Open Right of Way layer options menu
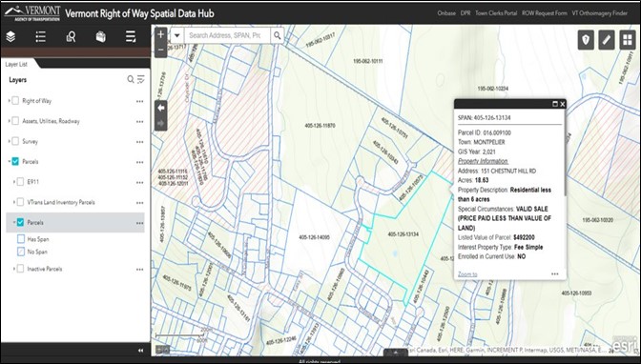 coord(140,101)
